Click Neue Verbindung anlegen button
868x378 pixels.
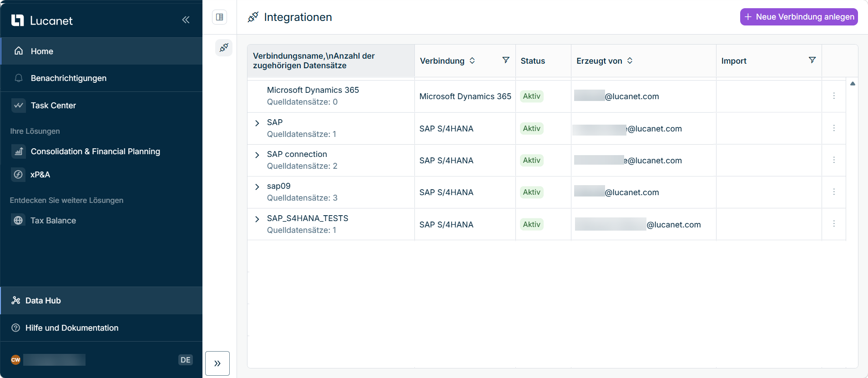[x=799, y=17]
